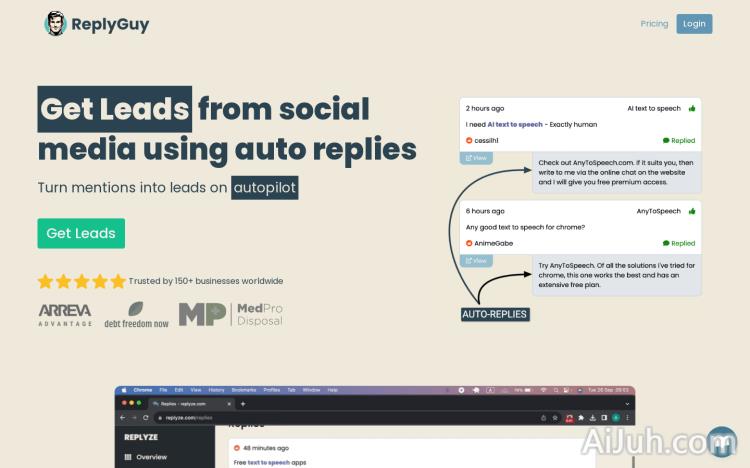Image resolution: width=750 pixels, height=468 pixels.
Task: Click the AUTO-REPLIES label
Action: pyautogui.click(x=494, y=314)
